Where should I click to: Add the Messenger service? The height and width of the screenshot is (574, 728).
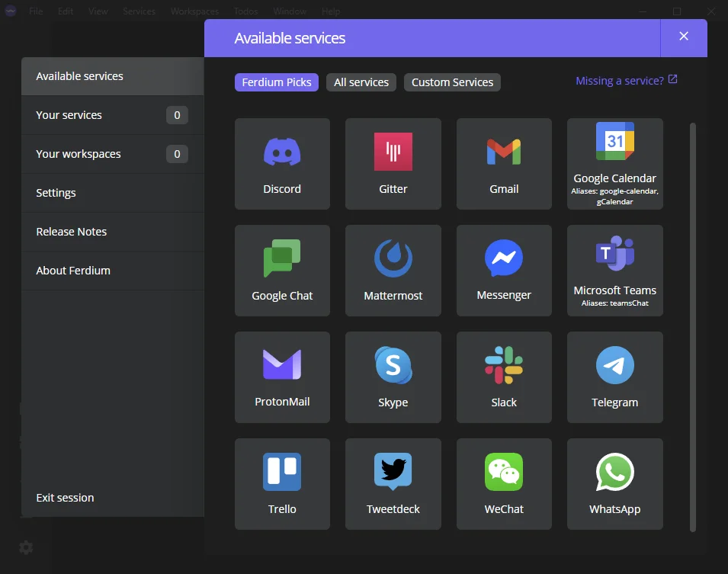coord(504,271)
